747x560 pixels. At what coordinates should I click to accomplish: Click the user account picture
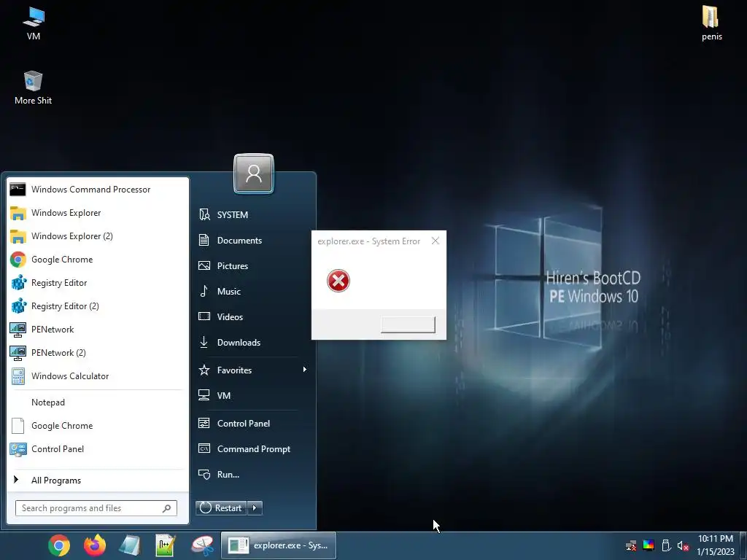[254, 174]
